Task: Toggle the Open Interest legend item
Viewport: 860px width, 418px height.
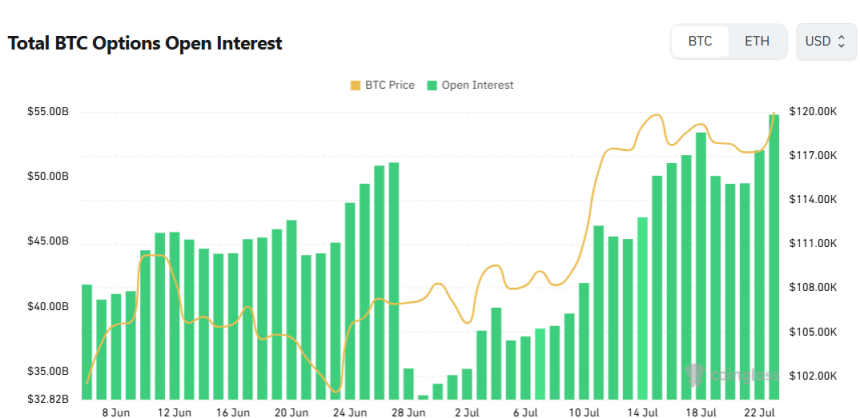Action: [x=471, y=85]
